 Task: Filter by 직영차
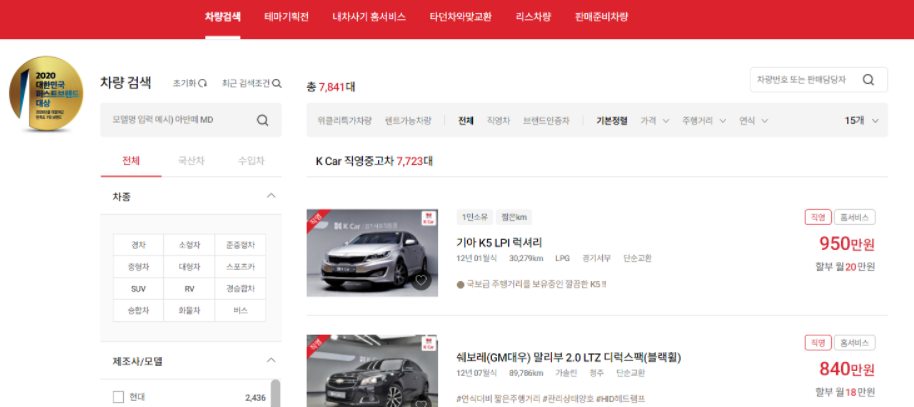pyautogui.click(x=498, y=121)
